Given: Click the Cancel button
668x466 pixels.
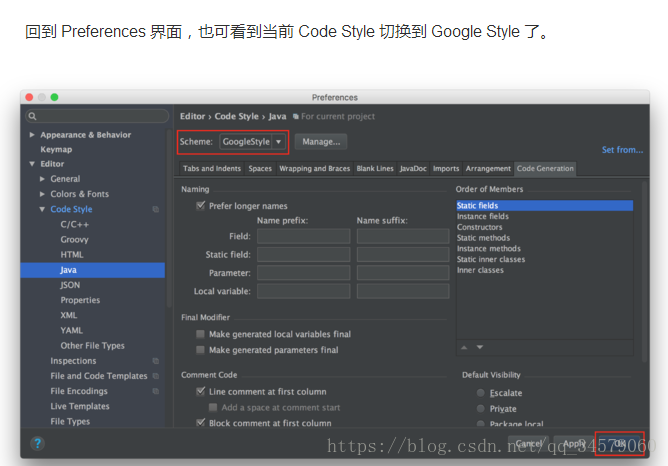Looking at the screenshot, I should point(529,444).
